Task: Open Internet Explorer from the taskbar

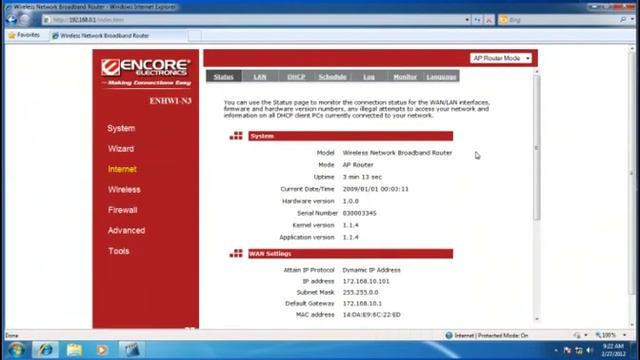Action: [x=45, y=350]
